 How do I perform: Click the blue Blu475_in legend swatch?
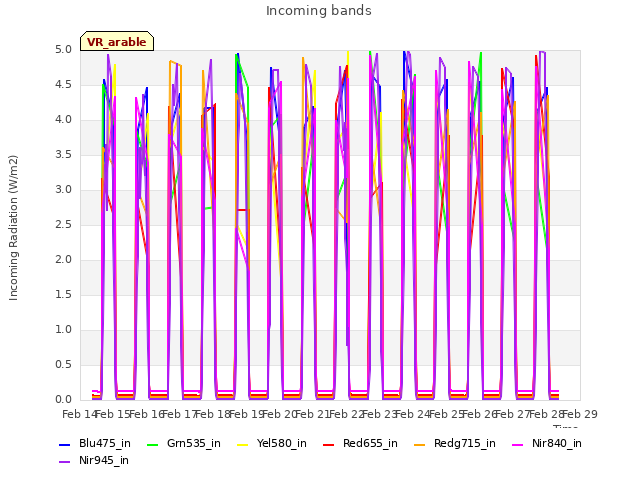[64, 445]
